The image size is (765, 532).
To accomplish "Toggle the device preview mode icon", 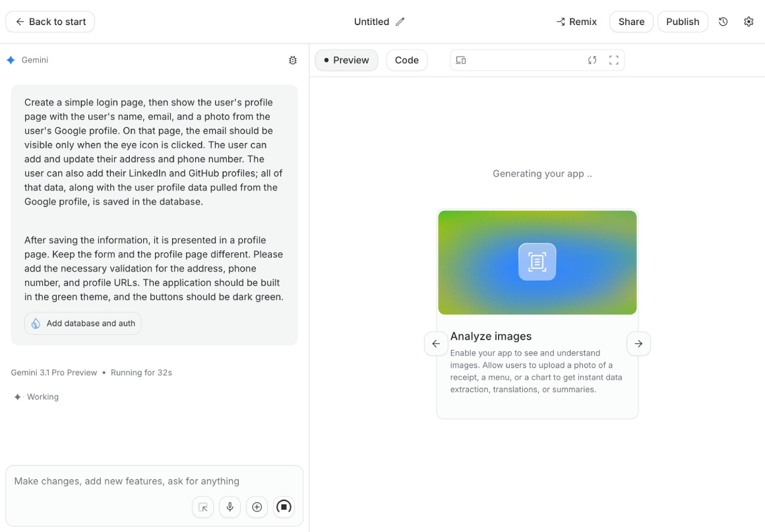I will click(460, 60).
